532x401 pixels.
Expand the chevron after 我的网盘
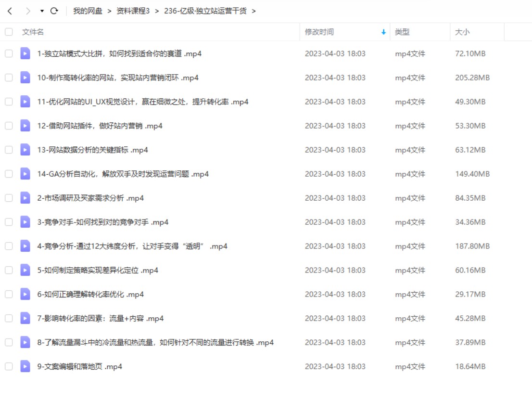109,11
